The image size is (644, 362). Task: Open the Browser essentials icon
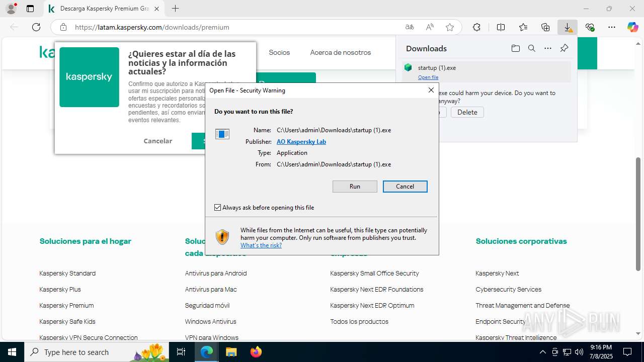pyautogui.click(x=590, y=27)
